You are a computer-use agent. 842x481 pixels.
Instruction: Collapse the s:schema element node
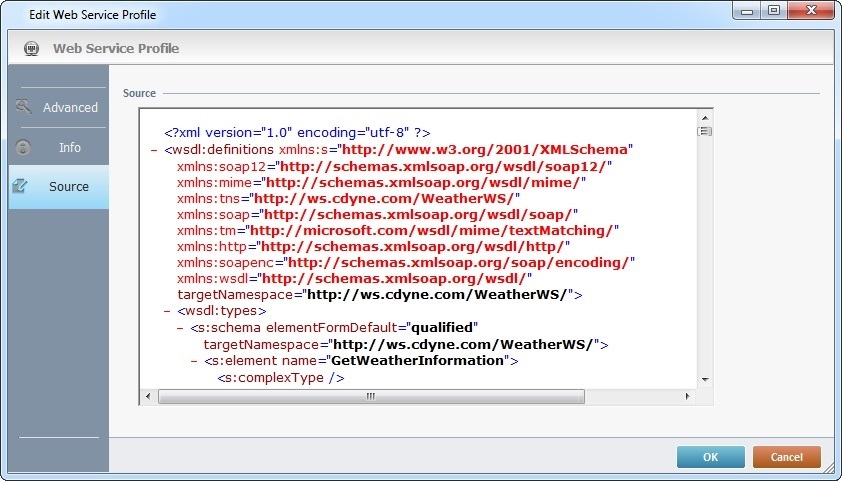pyautogui.click(x=180, y=327)
